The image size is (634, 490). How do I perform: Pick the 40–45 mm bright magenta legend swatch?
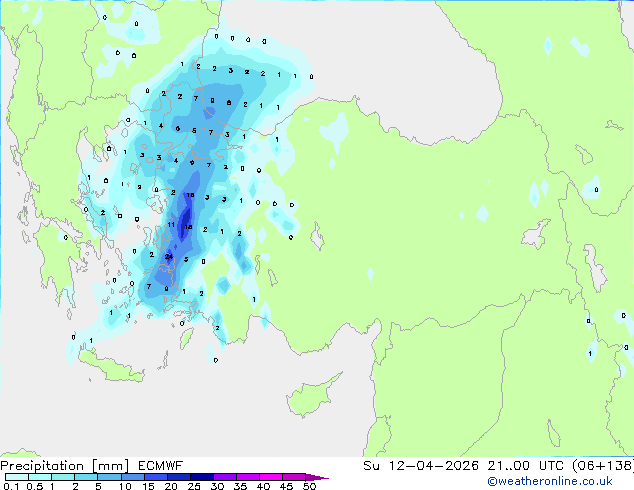pos(271,477)
